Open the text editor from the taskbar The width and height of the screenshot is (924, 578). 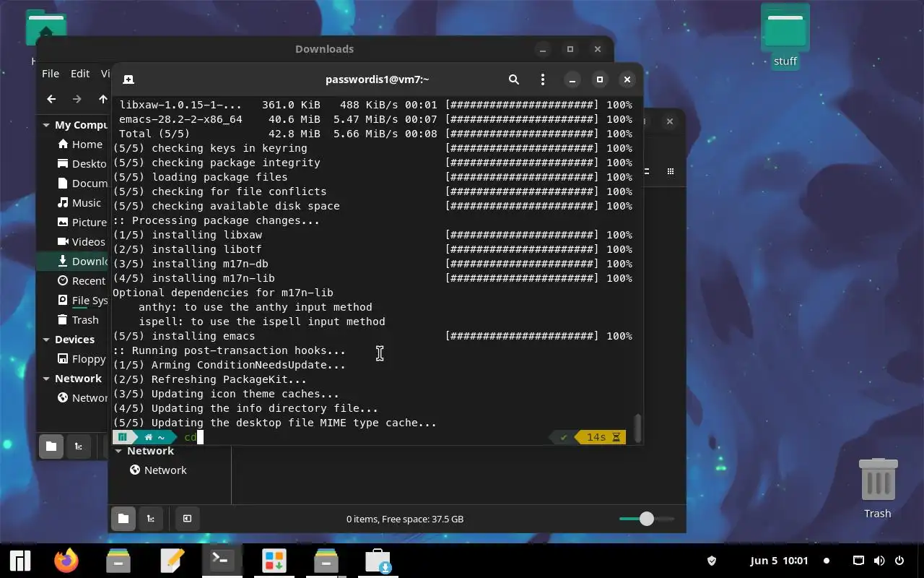(172, 561)
